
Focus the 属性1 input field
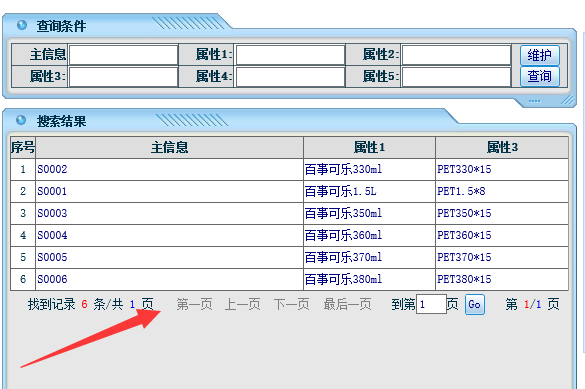tap(290, 55)
